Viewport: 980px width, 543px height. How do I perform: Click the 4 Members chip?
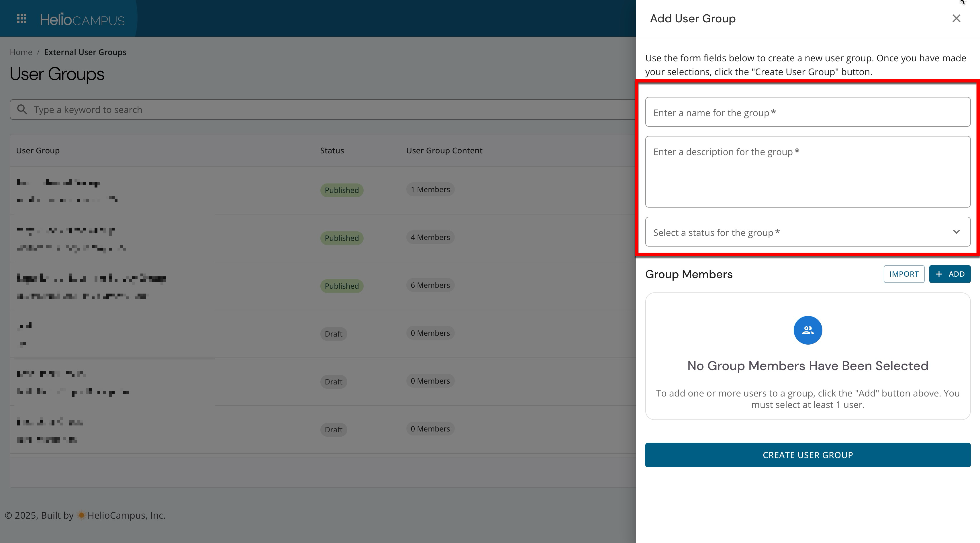pos(430,237)
